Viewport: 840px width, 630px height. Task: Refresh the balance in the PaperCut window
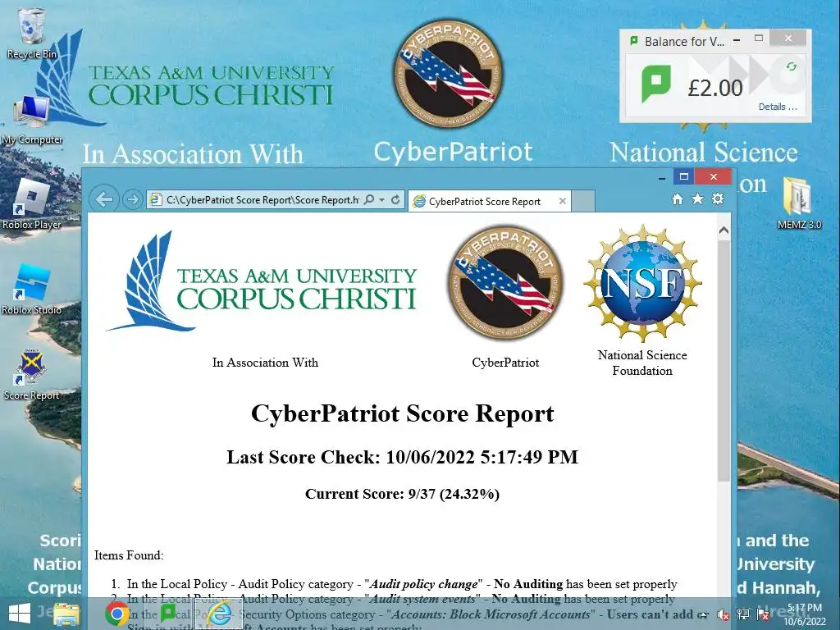tap(792, 66)
